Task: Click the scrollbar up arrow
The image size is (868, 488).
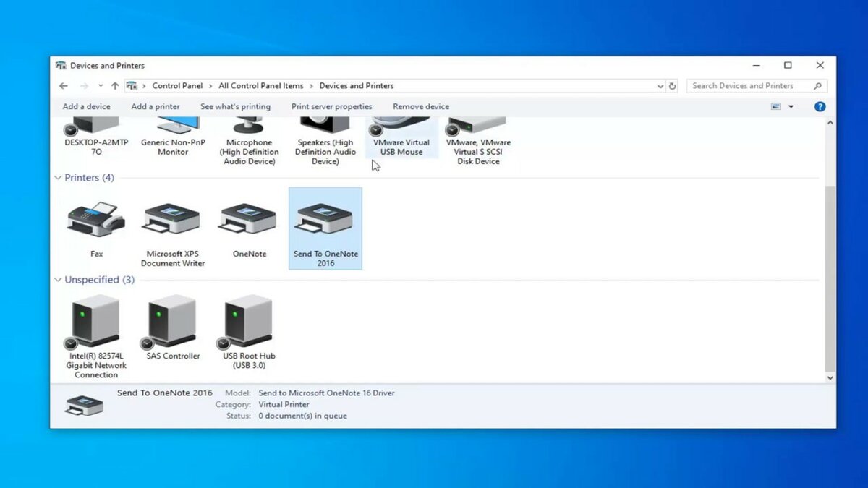Action: click(x=830, y=124)
